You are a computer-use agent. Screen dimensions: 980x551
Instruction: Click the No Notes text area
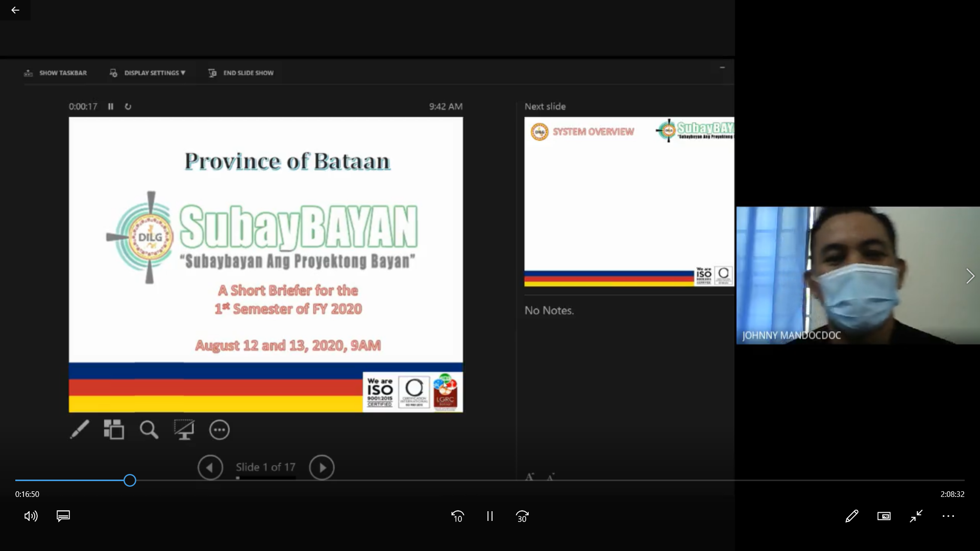point(549,310)
